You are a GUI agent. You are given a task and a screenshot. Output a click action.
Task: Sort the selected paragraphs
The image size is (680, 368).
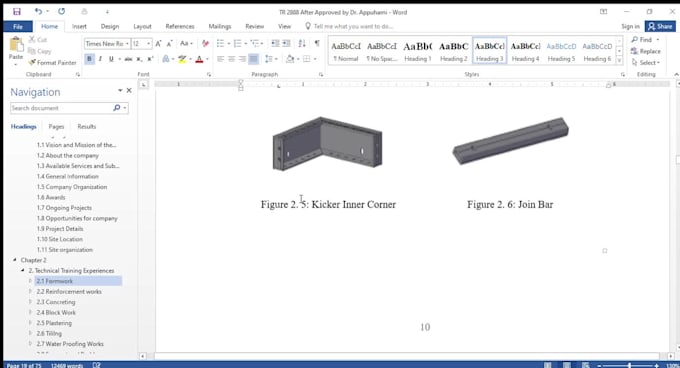click(302, 43)
